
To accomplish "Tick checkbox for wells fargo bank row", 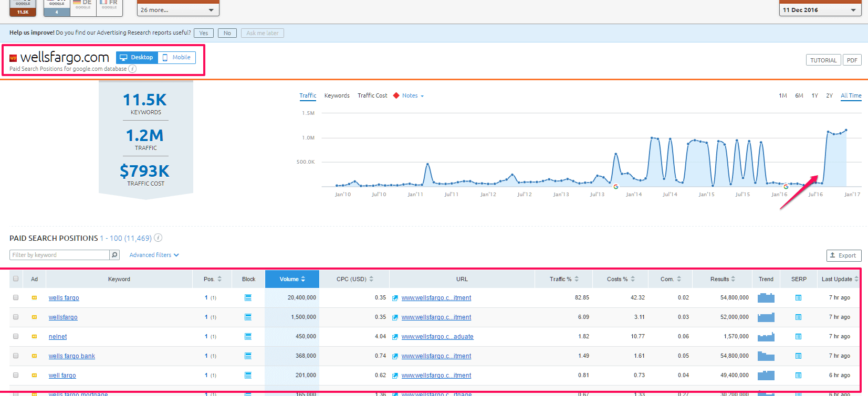I will (16, 356).
